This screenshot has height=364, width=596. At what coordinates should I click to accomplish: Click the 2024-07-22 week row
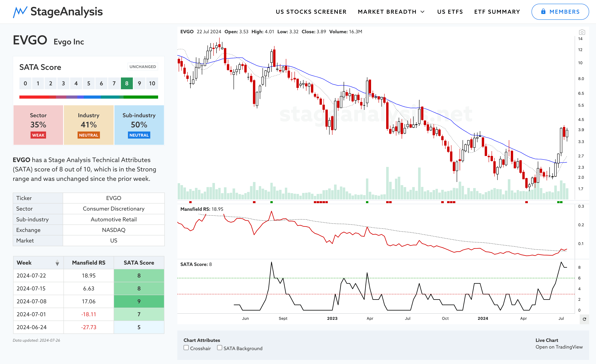[x=89, y=276]
